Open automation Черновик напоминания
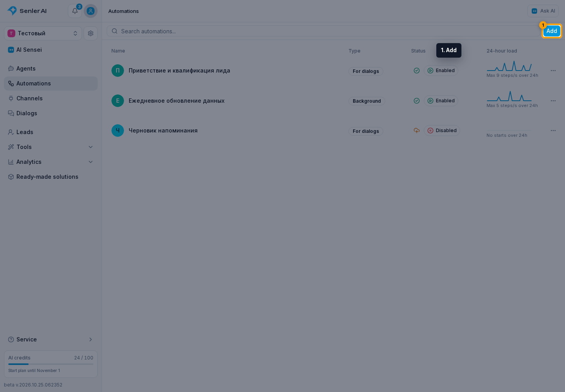Screen dimensions: 565x392 coord(163,131)
